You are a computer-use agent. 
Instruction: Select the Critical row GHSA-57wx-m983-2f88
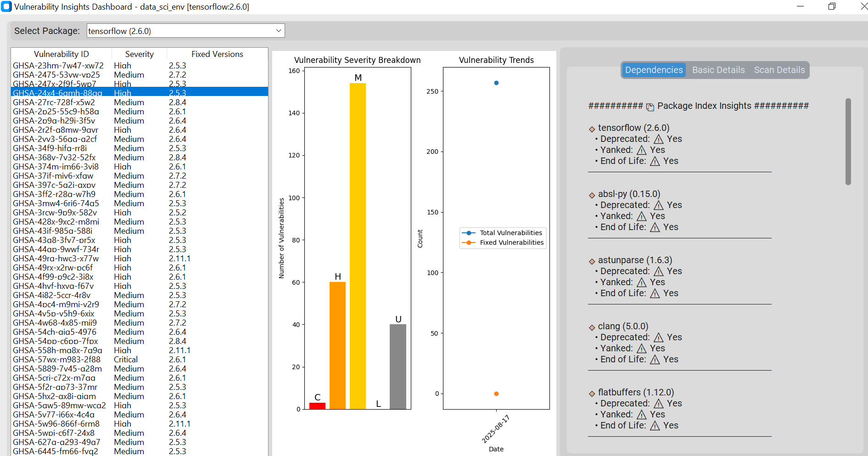[140, 360]
